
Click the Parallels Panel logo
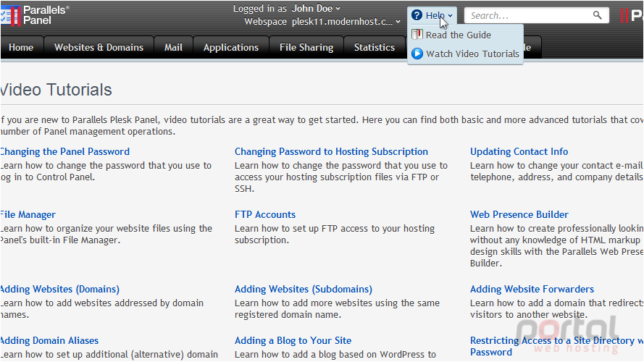point(35,15)
